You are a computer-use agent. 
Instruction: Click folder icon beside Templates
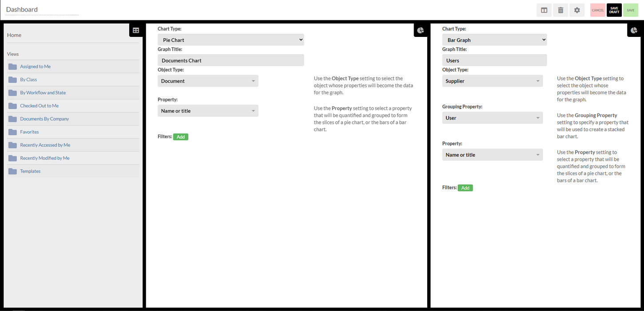[12, 171]
